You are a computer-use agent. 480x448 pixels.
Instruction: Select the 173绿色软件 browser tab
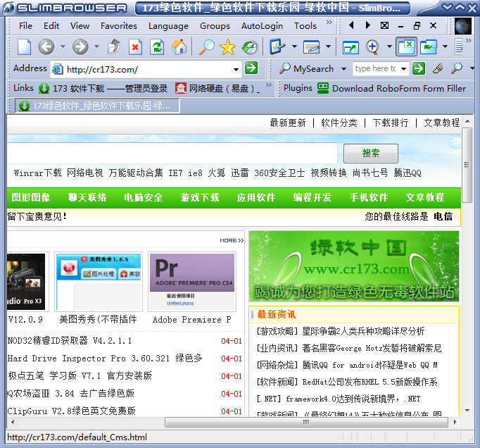[x=96, y=106]
